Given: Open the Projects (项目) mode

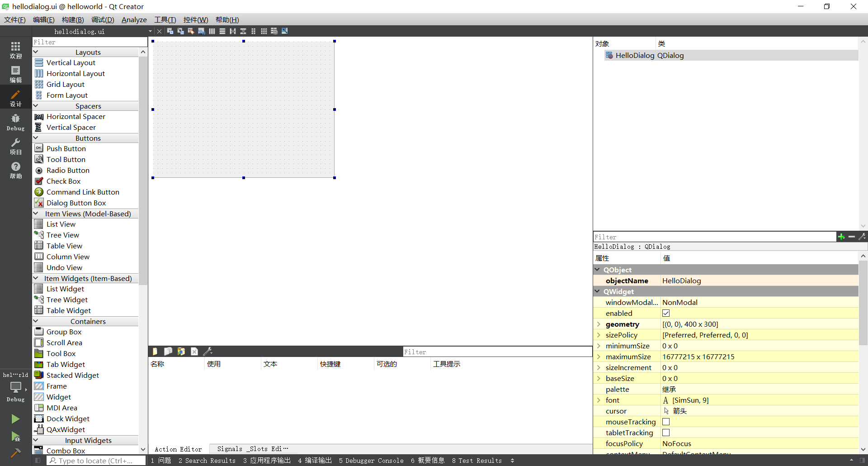Looking at the screenshot, I should tap(16, 146).
